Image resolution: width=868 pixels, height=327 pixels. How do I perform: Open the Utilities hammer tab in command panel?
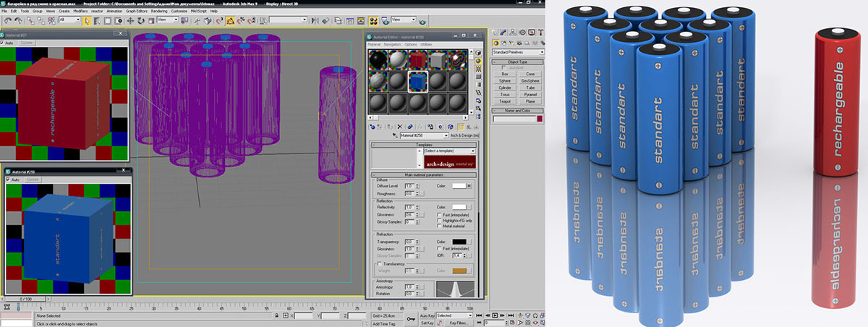coord(540,32)
